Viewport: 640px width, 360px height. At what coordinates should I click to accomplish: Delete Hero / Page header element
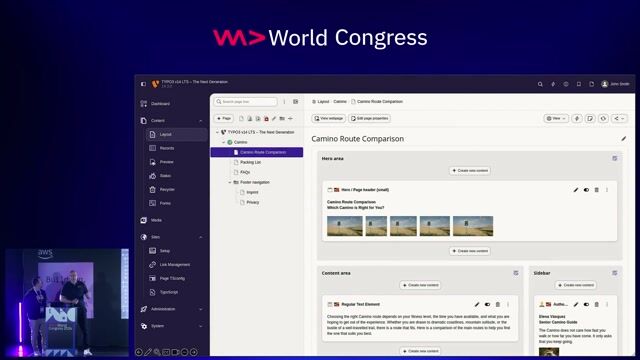point(596,190)
